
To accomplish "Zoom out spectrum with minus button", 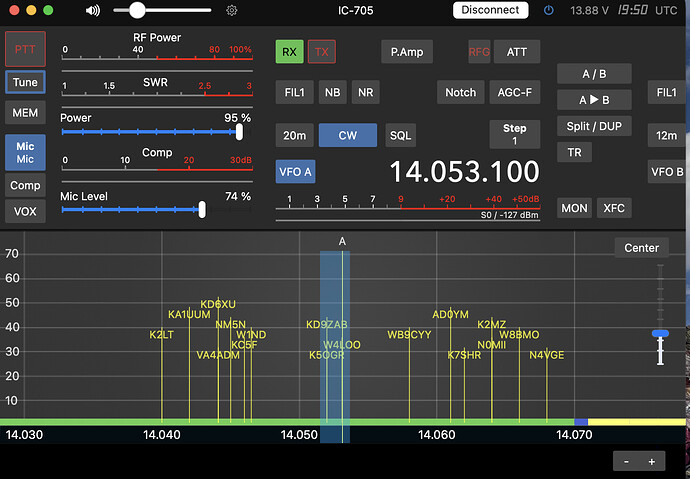I will (x=626, y=461).
